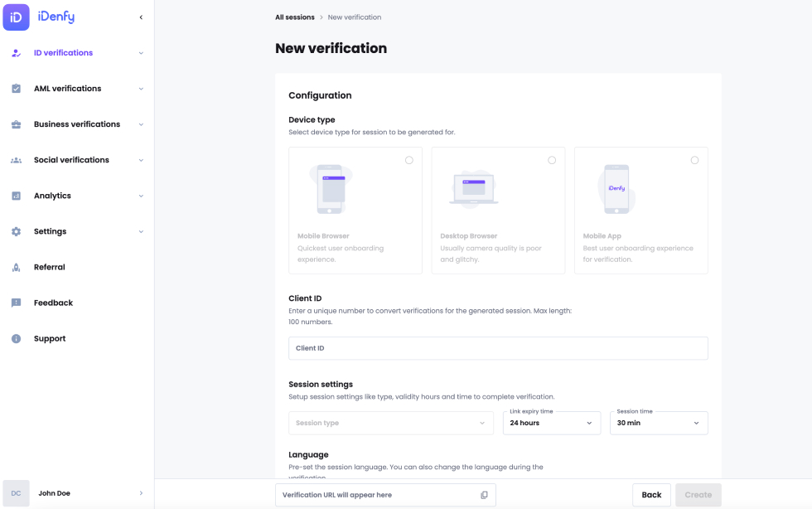The image size is (812, 509).
Task: Click inside the Client ID input field
Action: (x=497, y=348)
